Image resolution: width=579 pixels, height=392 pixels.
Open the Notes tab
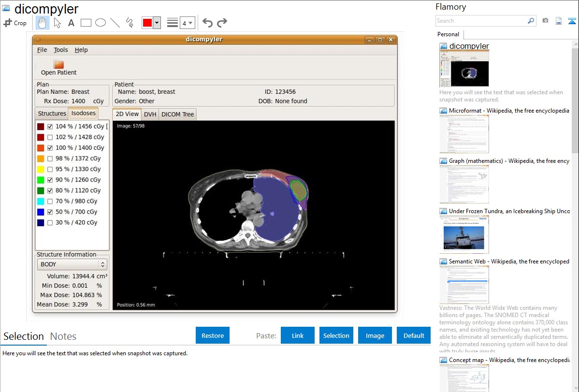63,336
